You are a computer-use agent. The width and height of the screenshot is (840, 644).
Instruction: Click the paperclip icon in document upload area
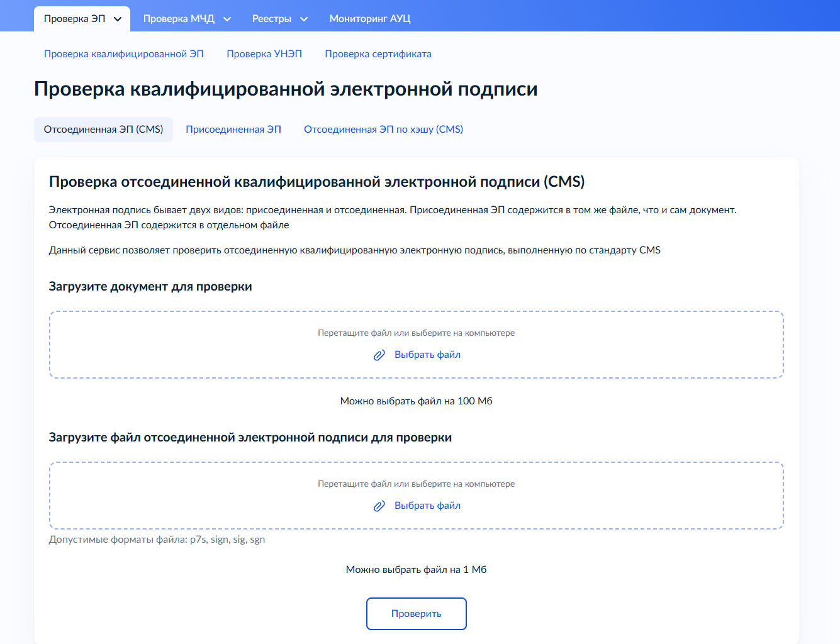click(x=379, y=355)
